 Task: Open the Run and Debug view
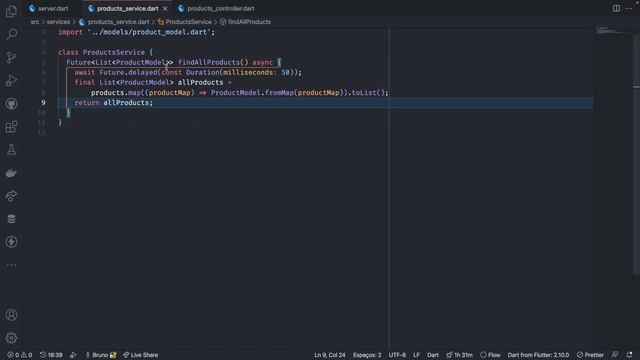pos(11,80)
